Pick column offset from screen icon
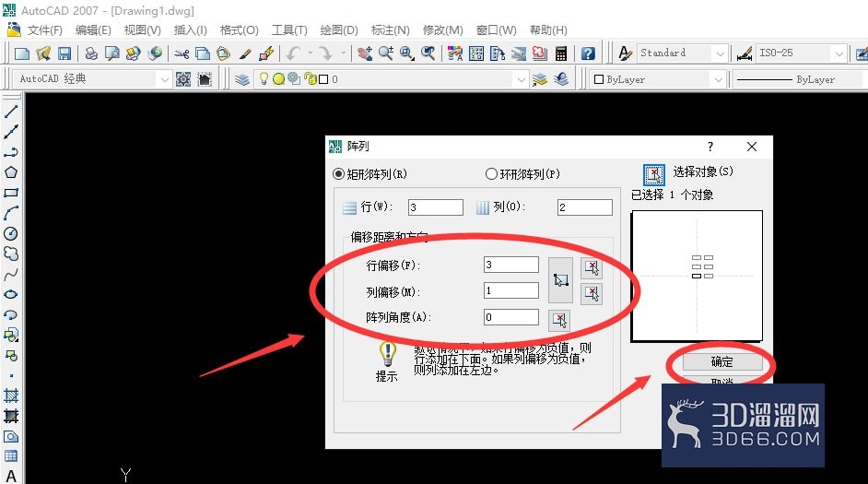This screenshot has height=484, width=868. tap(592, 293)
